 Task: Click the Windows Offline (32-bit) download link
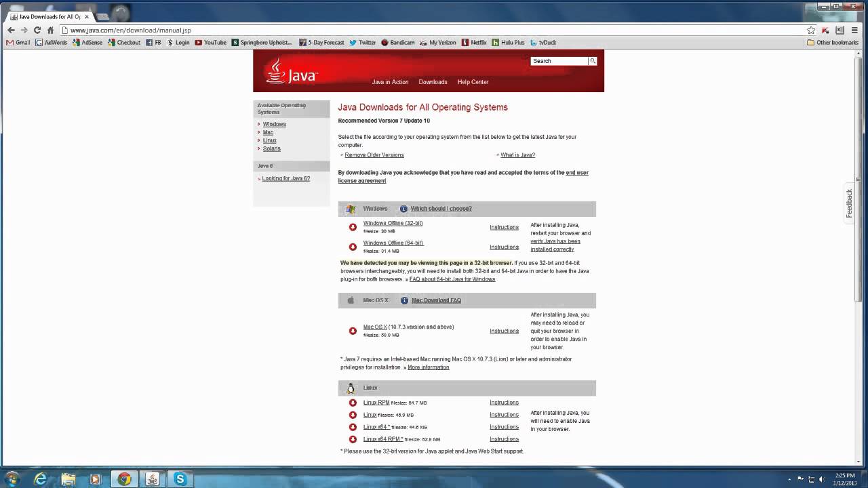point(393,223)
